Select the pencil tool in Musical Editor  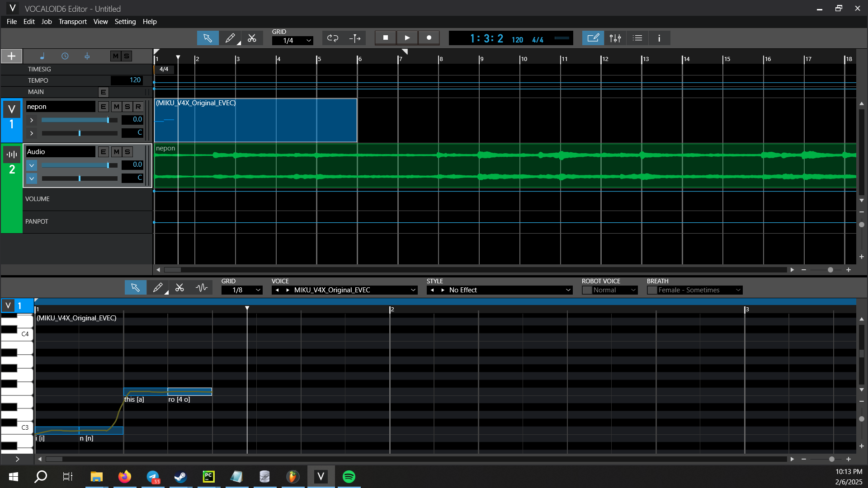pyautogui.click(x=158, y=288)
